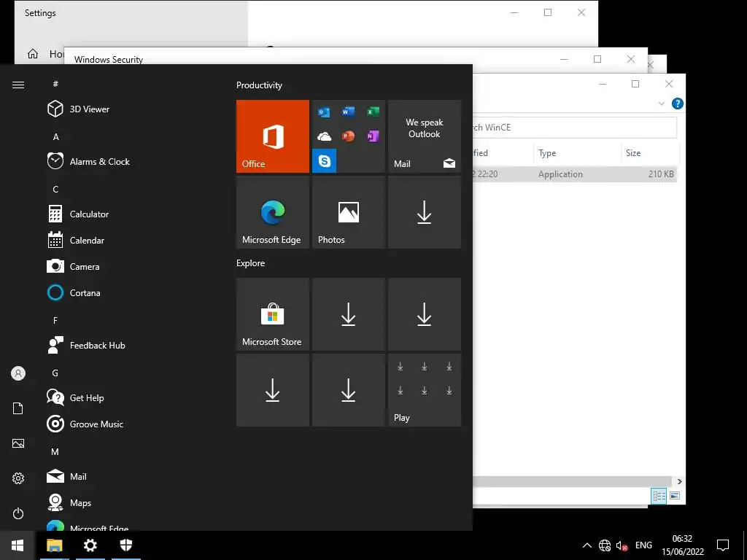Expand the Start menu hamburger

[x=18, y=85]
